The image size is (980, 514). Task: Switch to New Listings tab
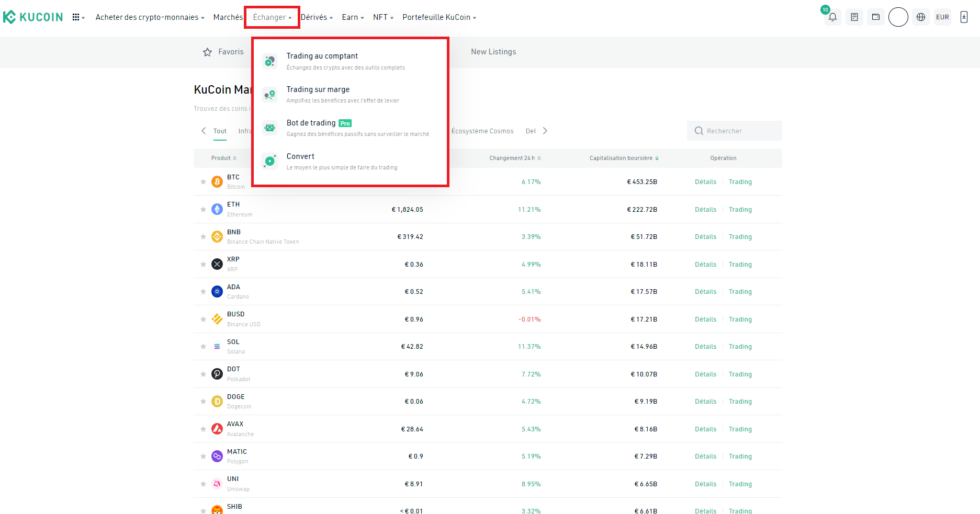click(x=493, y=52)
